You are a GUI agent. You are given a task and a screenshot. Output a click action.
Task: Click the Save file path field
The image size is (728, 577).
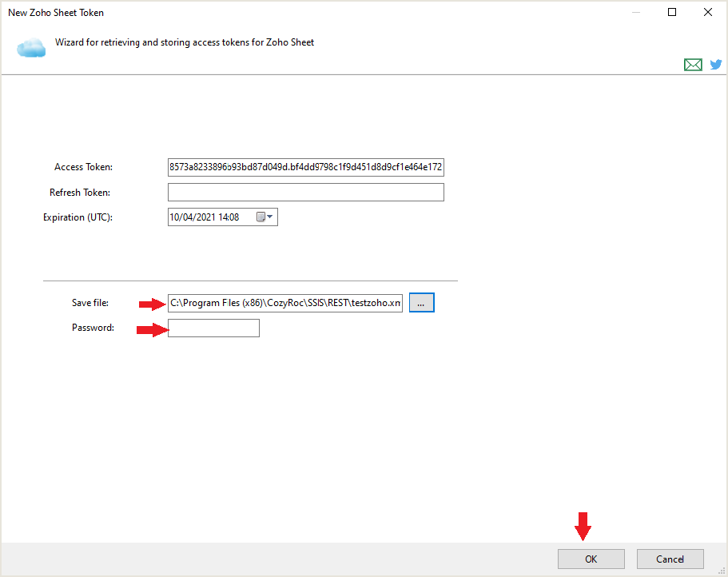[285, 303]
